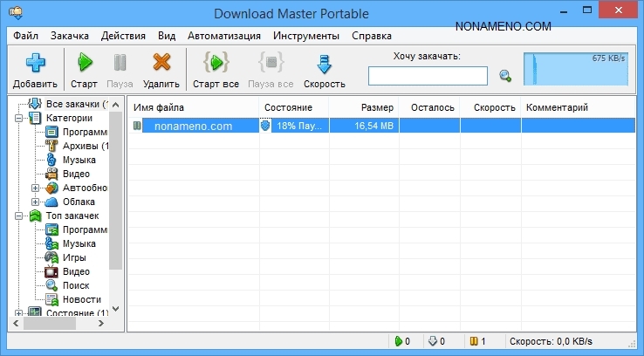Open the Файл menu
This screenshot has height=356, width=644.
(x=25, y=36)
